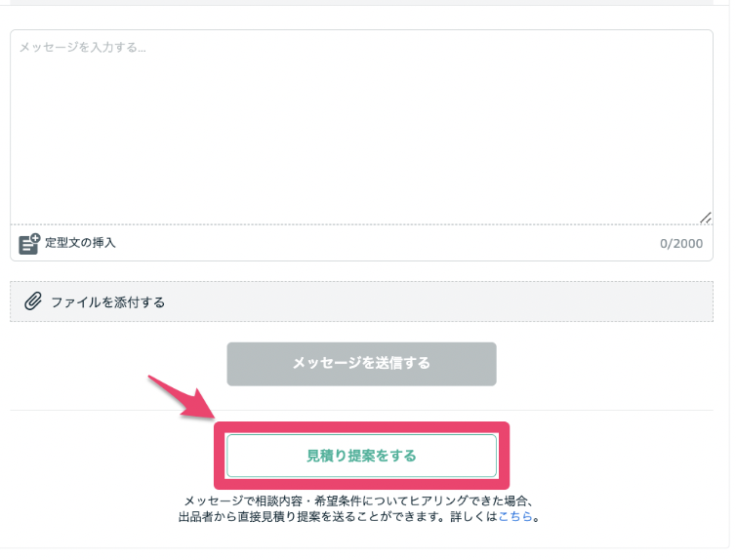Click the 0/2000 character counter

[681, 244]
